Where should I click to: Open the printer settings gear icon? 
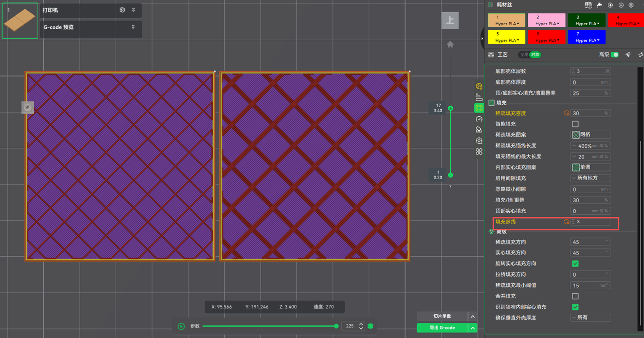[122, 10]
